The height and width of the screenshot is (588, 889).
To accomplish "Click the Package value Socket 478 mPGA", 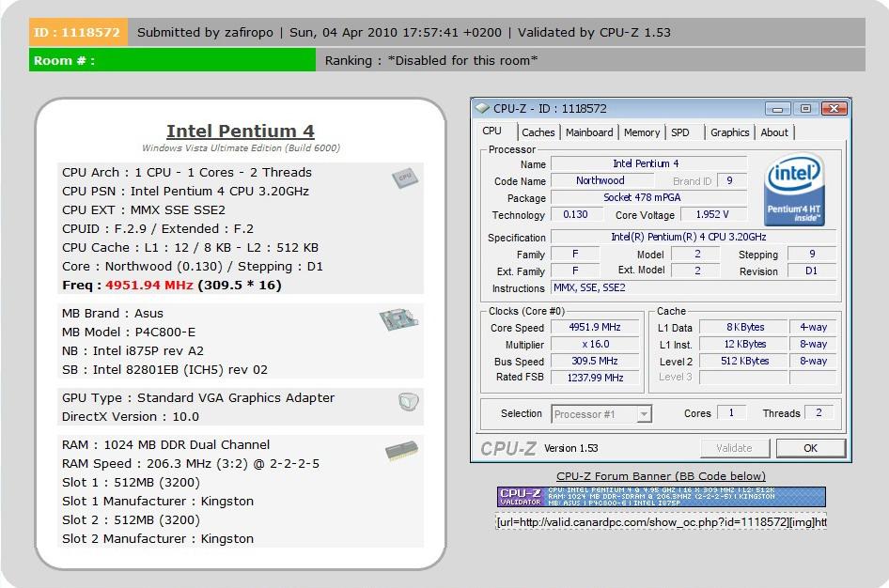I will click(x=648, y=197).
